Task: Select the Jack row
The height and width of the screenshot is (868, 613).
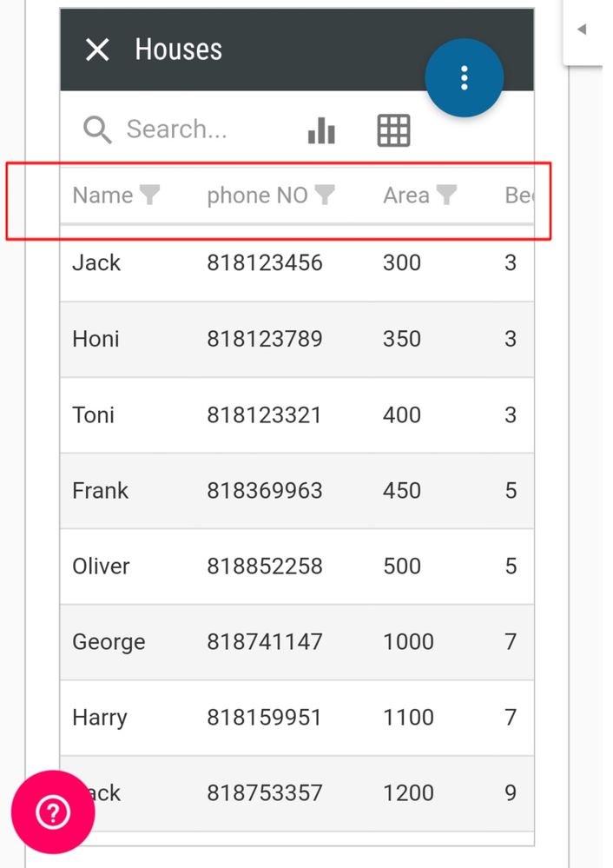Action: (x=297, y=263)
